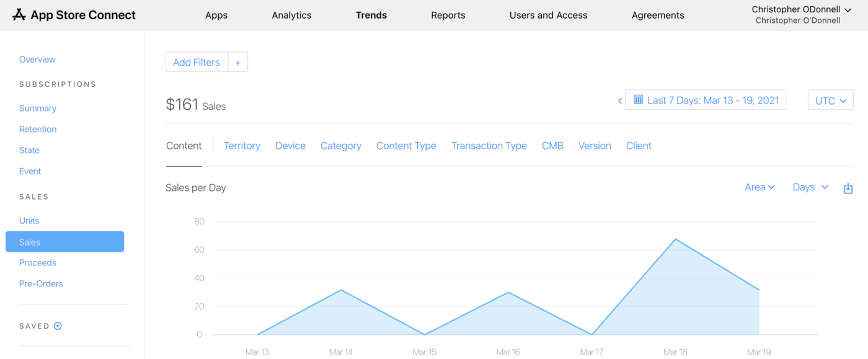The width and height of the screenshot is (868, 359).
Task: Click the Mar 18 peak on chart
Action: [x=675, y=239]
